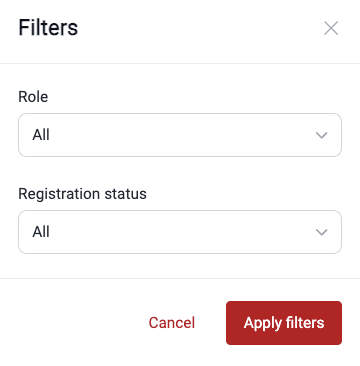
Task: Open the Role dropdown
Action: (x=180, y=135)
